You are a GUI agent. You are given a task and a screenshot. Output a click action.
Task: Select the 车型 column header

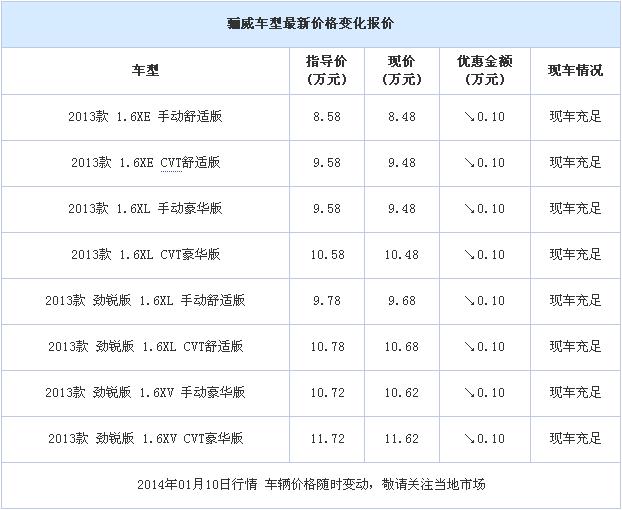tap(146, 71)
